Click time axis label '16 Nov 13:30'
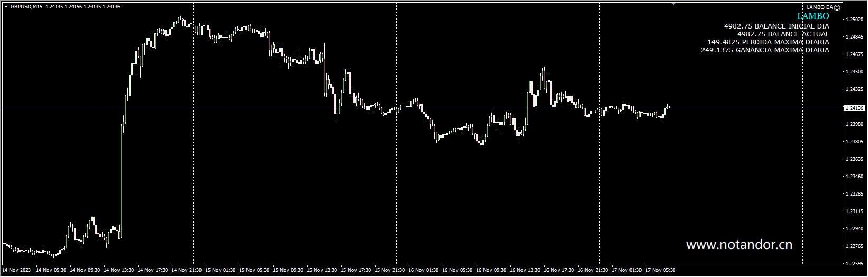The image size is (868, 277). [x=525, y=270]
